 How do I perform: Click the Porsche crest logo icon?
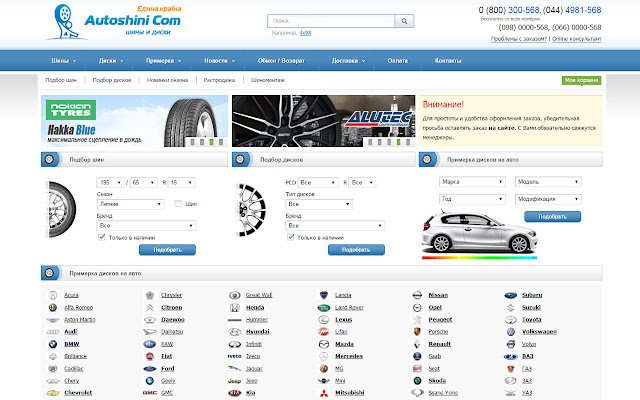point(417,332)
